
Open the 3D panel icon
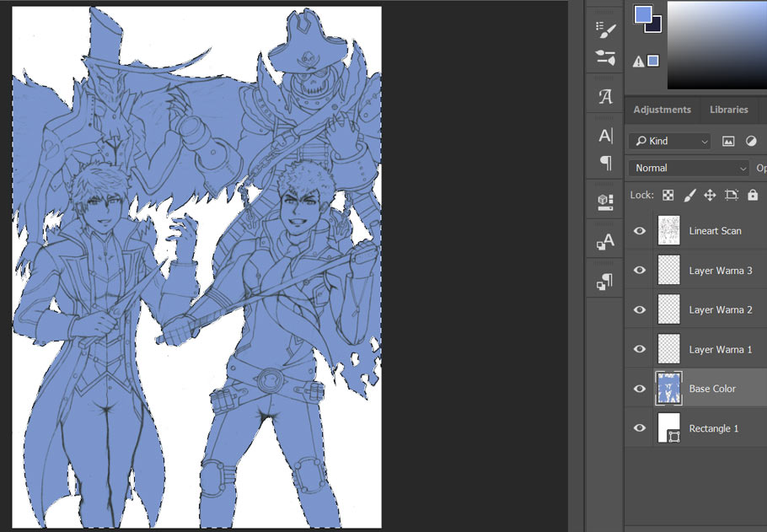point(605,202)
